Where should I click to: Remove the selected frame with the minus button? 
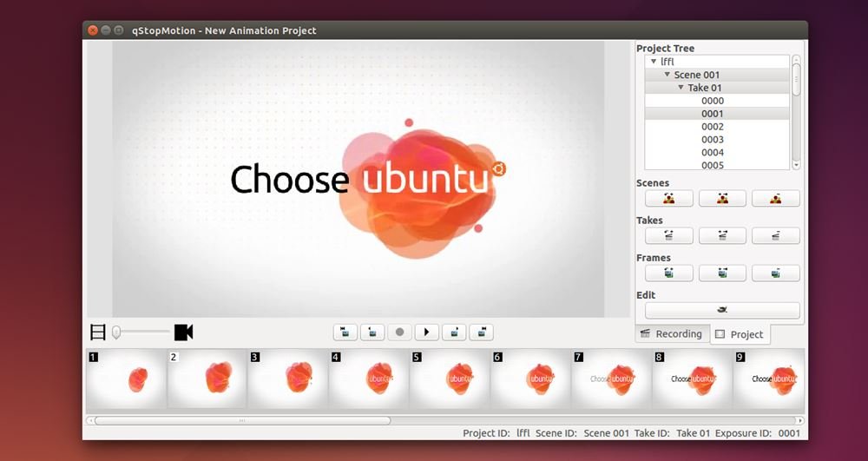click(x=775, y=273)
